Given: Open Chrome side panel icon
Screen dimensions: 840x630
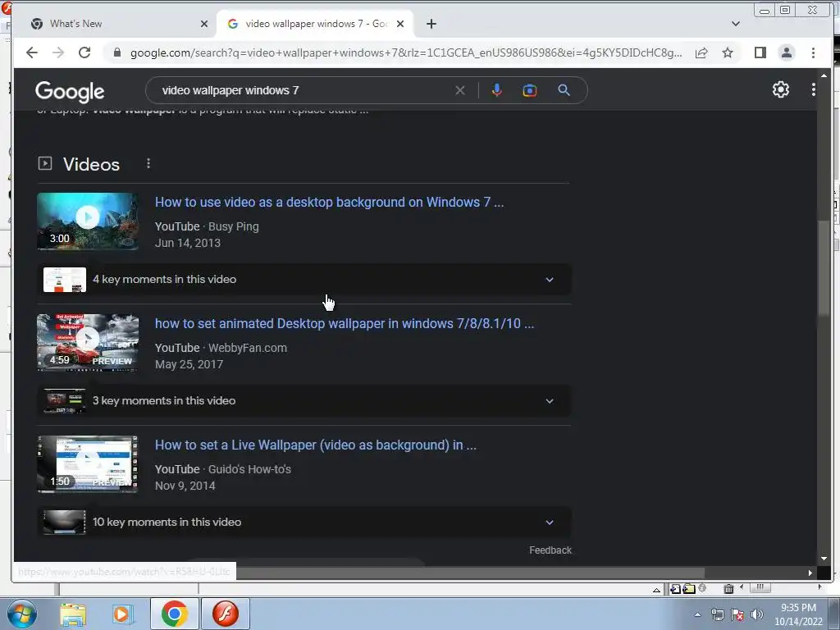Looking at the screenshot, I should (x=760, y=52).
